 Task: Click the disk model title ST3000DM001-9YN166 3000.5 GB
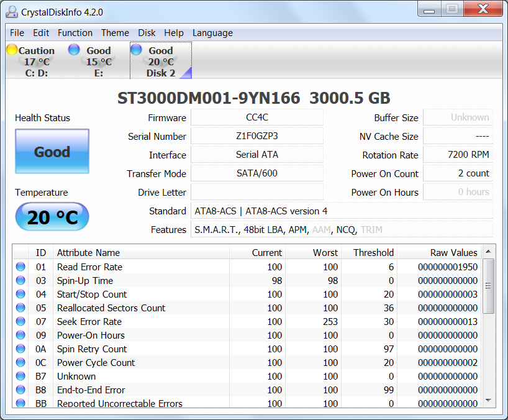[253, 98]
